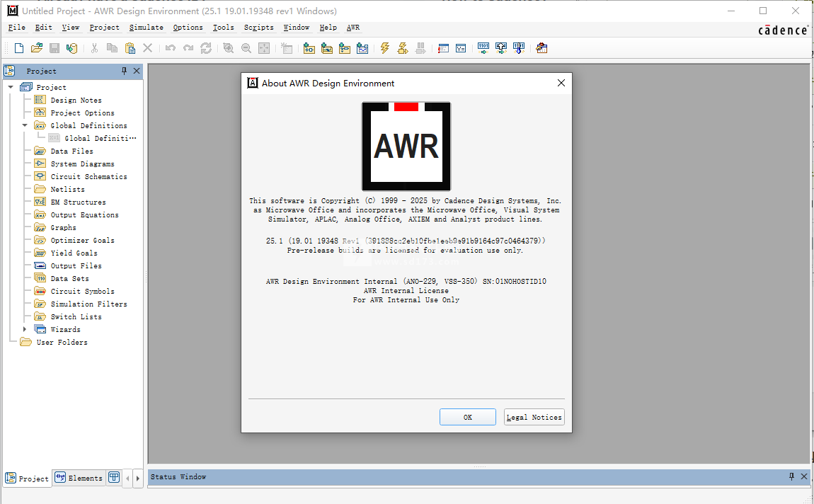Click the Add New Graph icon
The image size is (814, 504).
[x=362, y=48]
